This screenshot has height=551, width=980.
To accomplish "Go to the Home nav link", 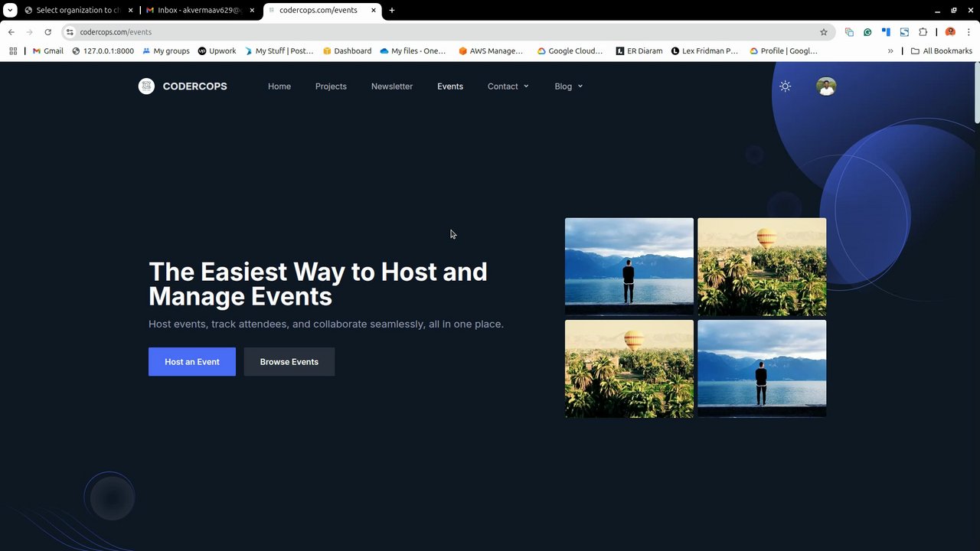I will pyautogui.click(x=279, y=86).
